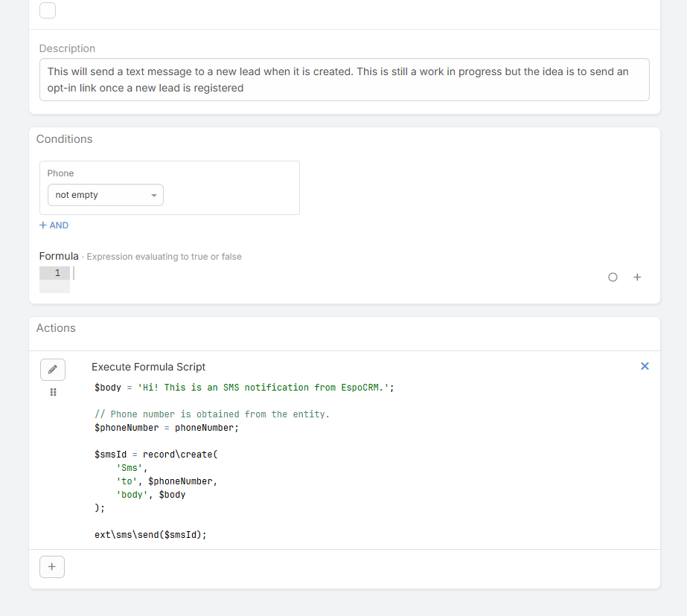
Task: Toggle the checkbox above the Description field
Action: (x=48, y=10)
